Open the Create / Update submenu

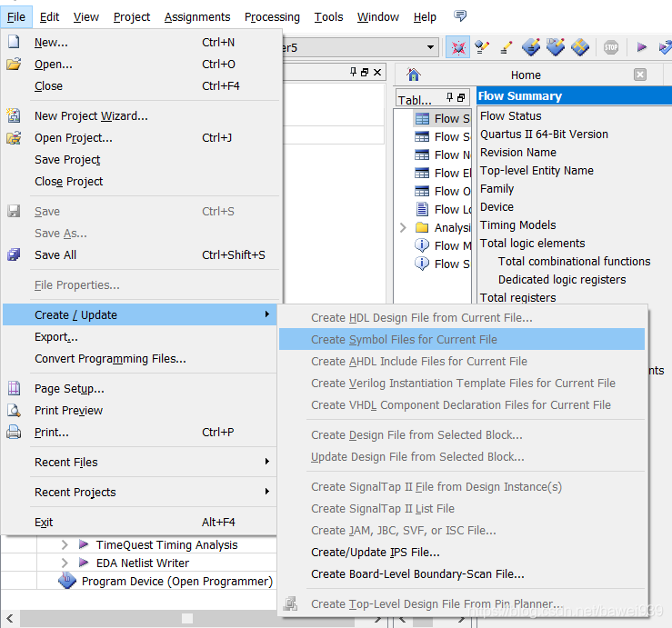point(140,314)
